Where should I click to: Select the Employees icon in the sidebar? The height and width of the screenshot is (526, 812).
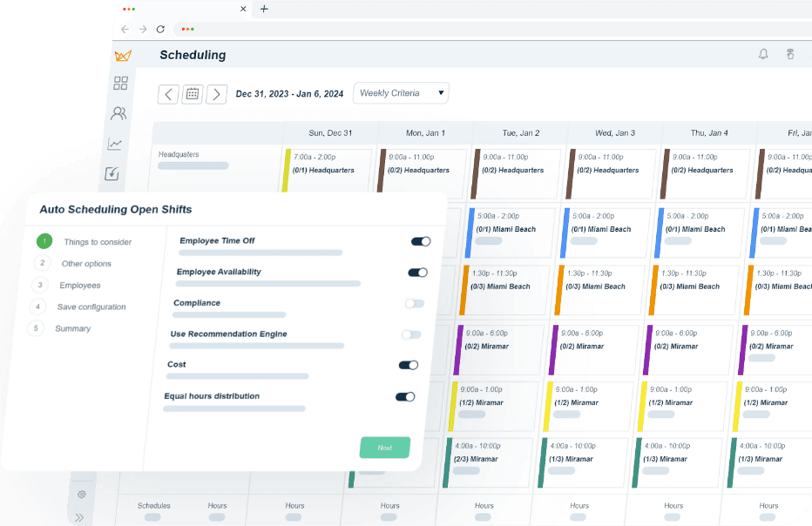pyautogui.click(x=118, y=113)
